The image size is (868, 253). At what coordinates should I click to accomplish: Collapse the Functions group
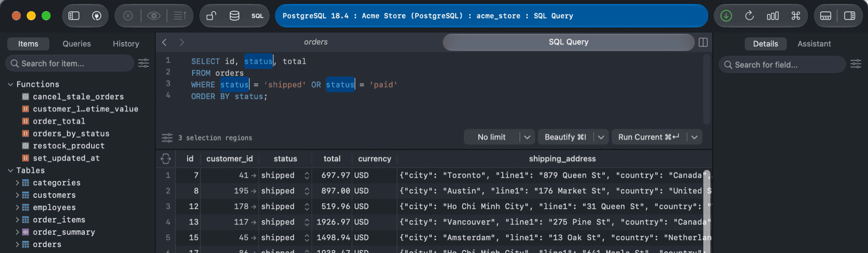(10, 84)
